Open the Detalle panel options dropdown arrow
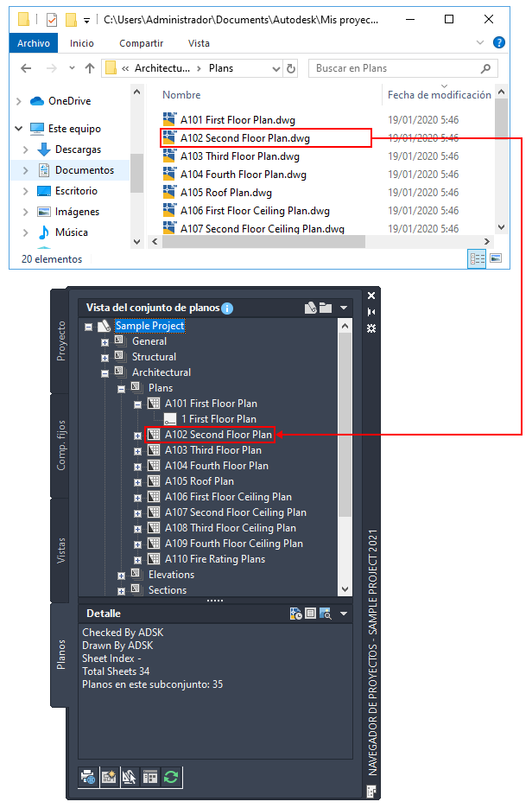This screenshot has height=808, width=532. pyautogui.click(x=344, y=614)
